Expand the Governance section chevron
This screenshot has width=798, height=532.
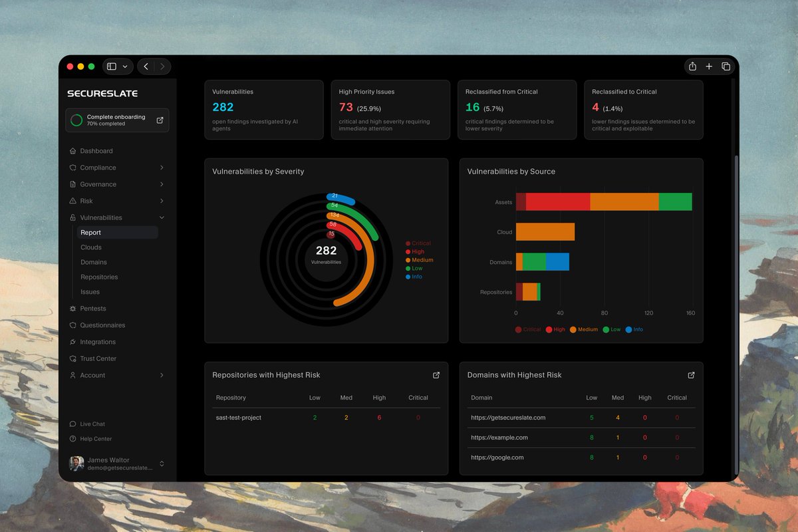162,184
